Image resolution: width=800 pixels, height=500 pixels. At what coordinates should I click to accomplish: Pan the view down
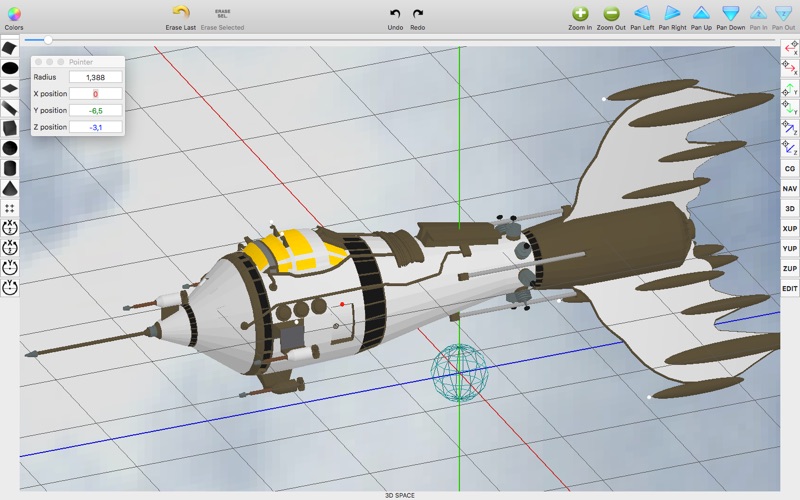pyautogui.click(x=731, y=13)
